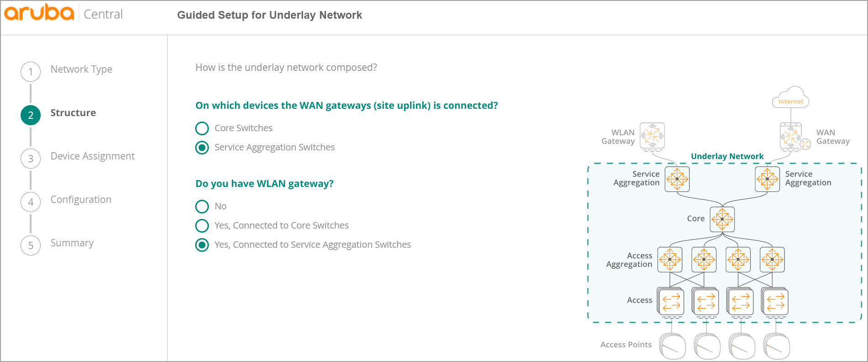Open the Device Assignment step
This screenshot has width=868, height=362.
[93, 156]
